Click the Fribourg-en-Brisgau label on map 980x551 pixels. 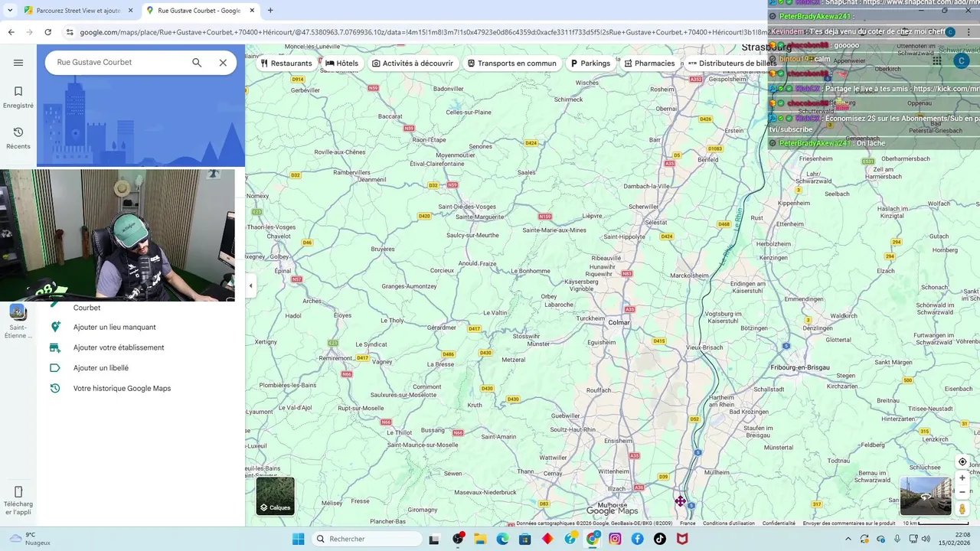click(x=800, y=367)
